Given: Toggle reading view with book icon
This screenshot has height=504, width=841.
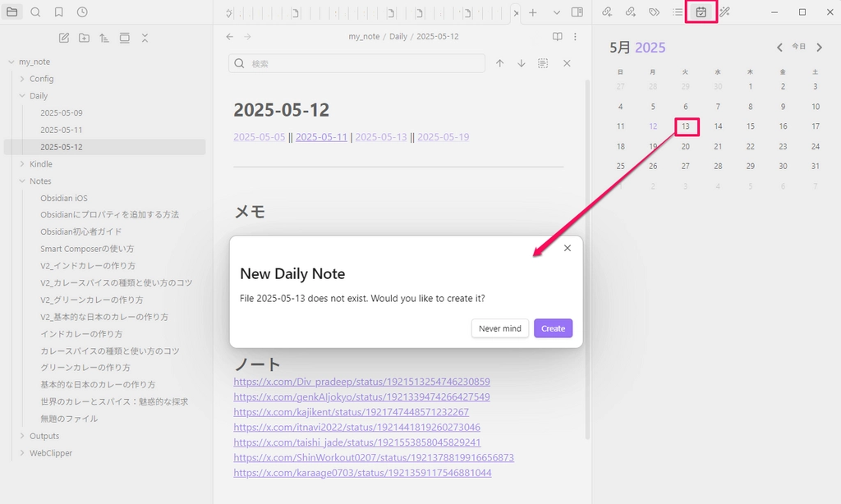Looking at the screenshot, I should point(558,37).
